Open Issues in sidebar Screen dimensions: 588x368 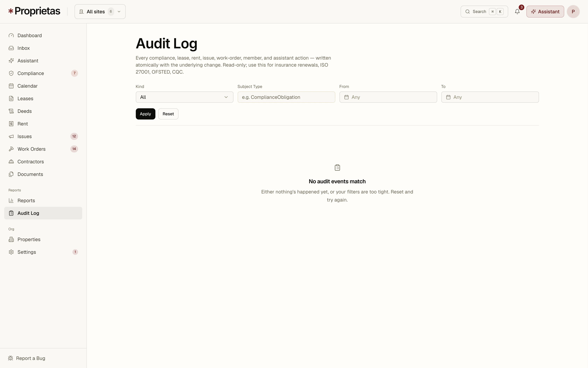click(x=43, y=137)
